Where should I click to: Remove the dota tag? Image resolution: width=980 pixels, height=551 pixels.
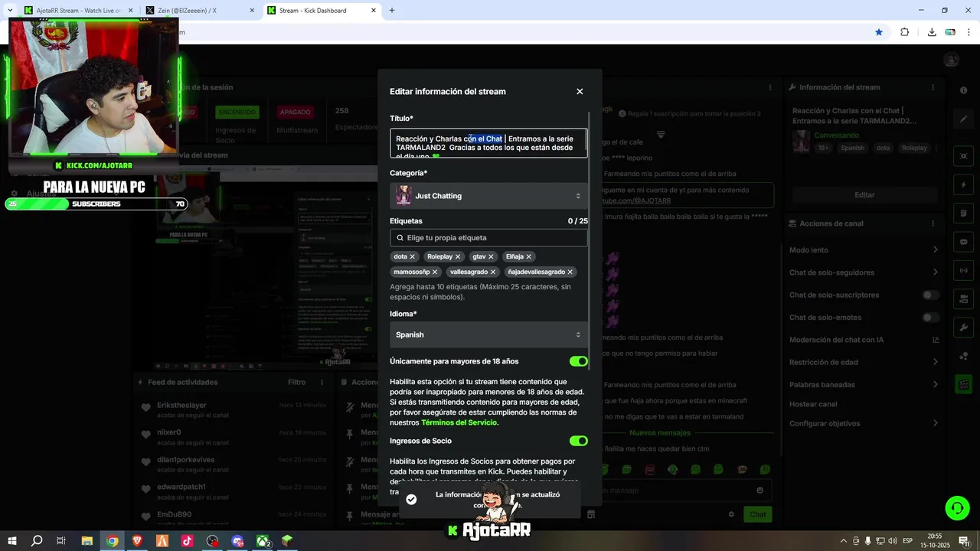pyautogui.click(x=412, y=256)
